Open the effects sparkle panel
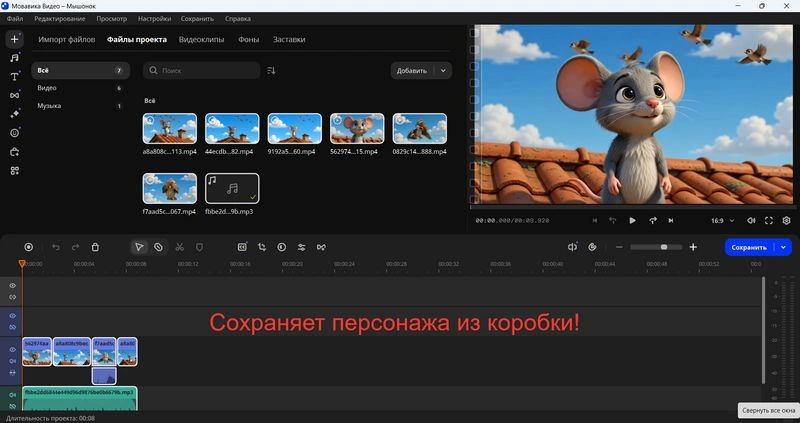The height and width of the screenshot is (423, 800). [x=14, y=114]
